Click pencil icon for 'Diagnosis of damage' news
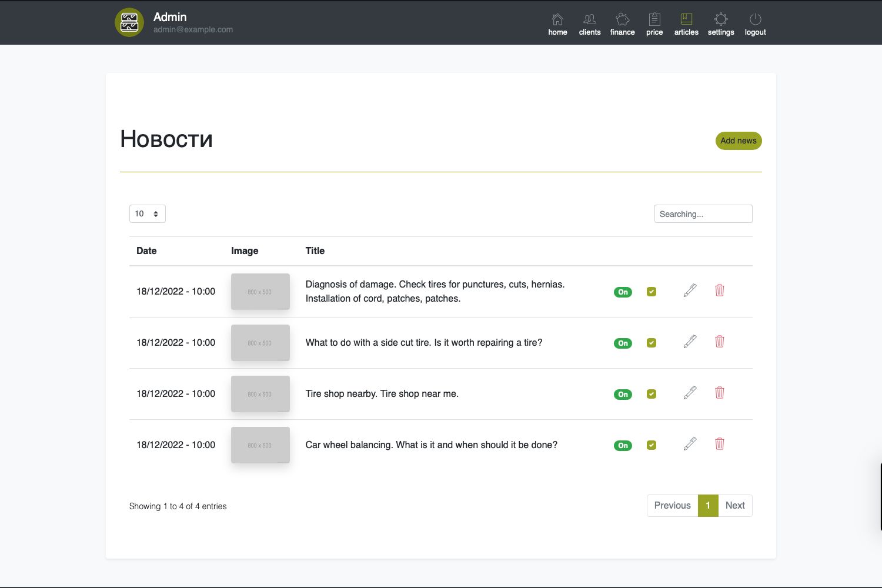Viewport: 882px width, 588px height. [x=690, y=290]
